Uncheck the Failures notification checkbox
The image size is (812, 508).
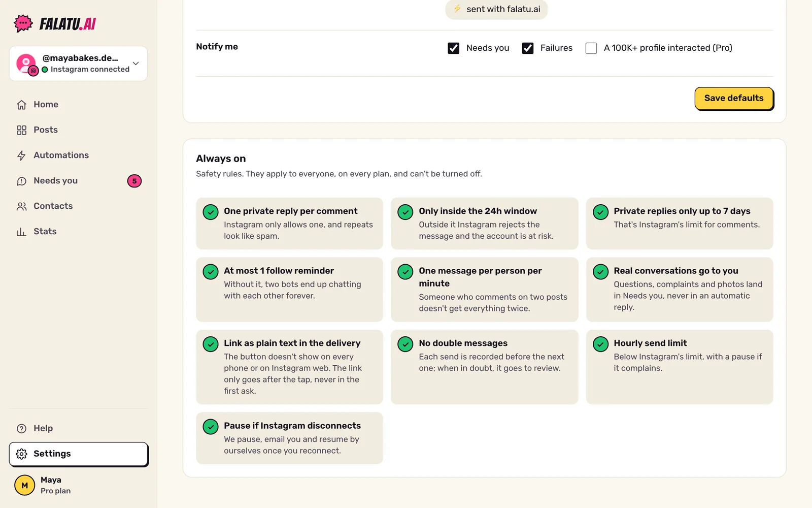528,48
